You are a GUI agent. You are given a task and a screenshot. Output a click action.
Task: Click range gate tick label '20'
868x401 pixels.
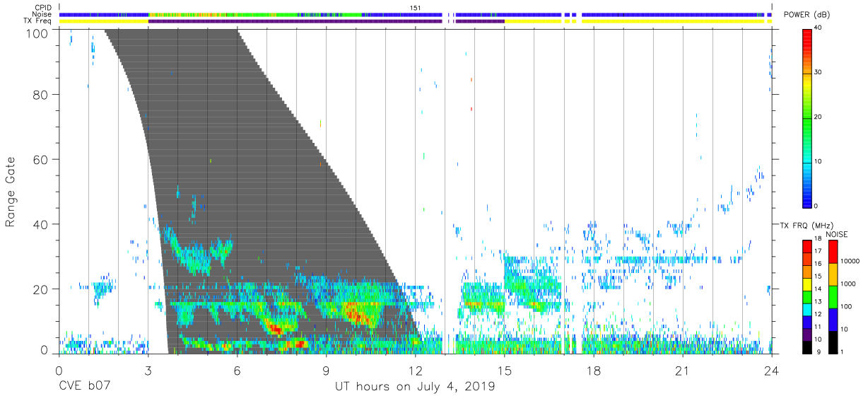pos(41,289)
